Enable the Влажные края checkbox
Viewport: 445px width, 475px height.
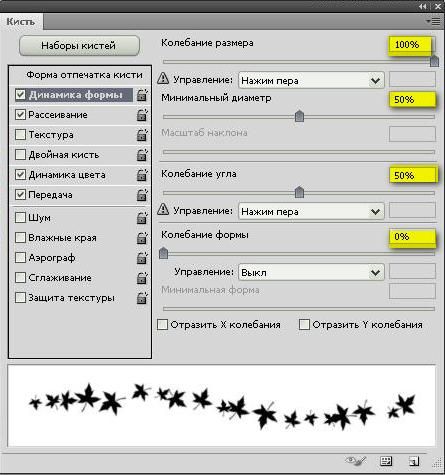tap(20, 238)
